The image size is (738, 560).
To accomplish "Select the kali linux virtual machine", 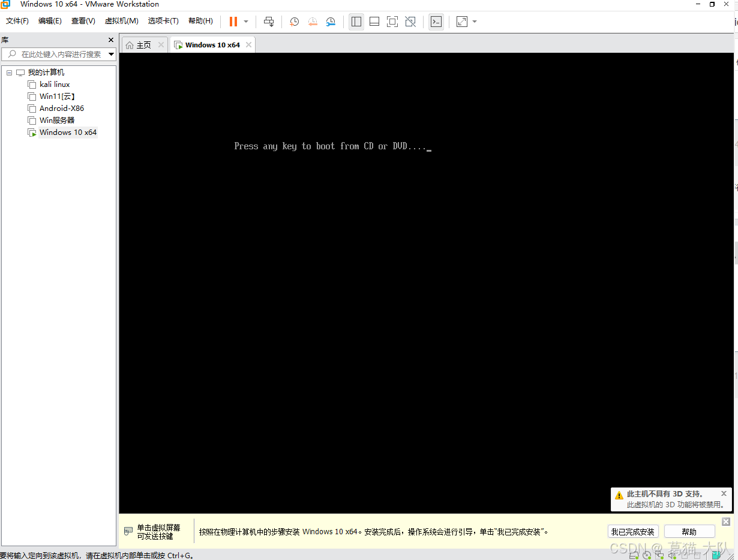I will tap(55, 85).
